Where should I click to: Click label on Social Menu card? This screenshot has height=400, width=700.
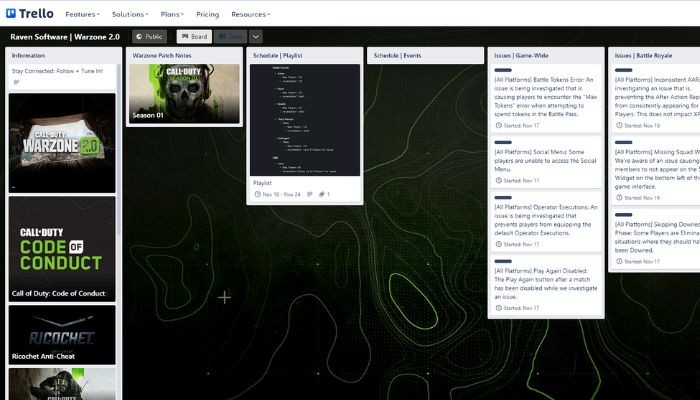click(x=503, y=142)
